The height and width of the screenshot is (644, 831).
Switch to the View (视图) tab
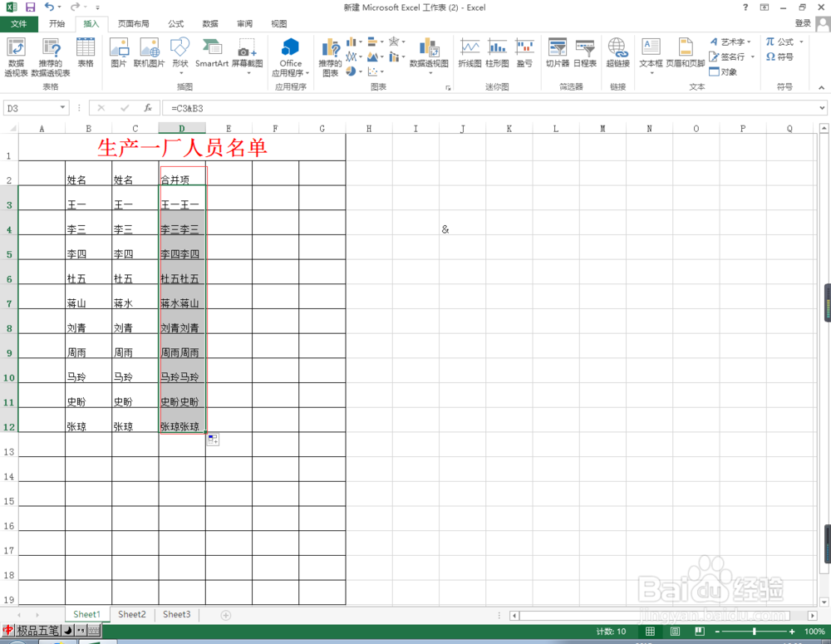click(279, 24)
